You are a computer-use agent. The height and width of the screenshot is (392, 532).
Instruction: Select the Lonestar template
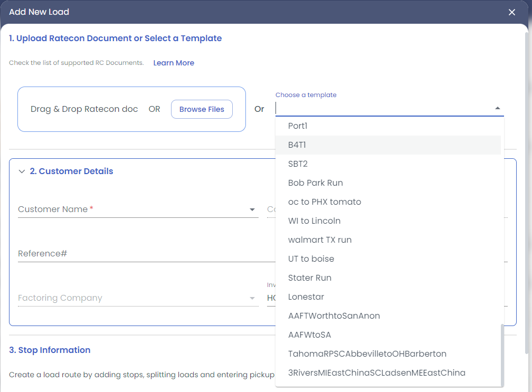click(x=306, y=297)
